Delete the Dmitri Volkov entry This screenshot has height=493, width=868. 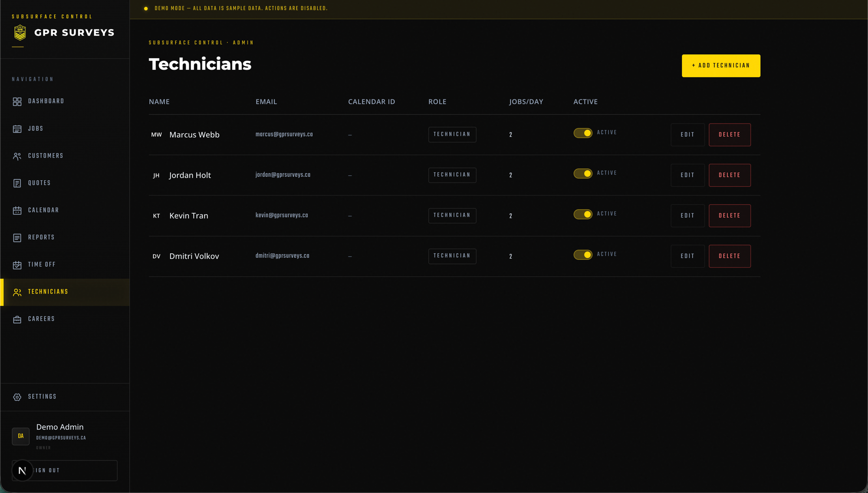point(730,256)
